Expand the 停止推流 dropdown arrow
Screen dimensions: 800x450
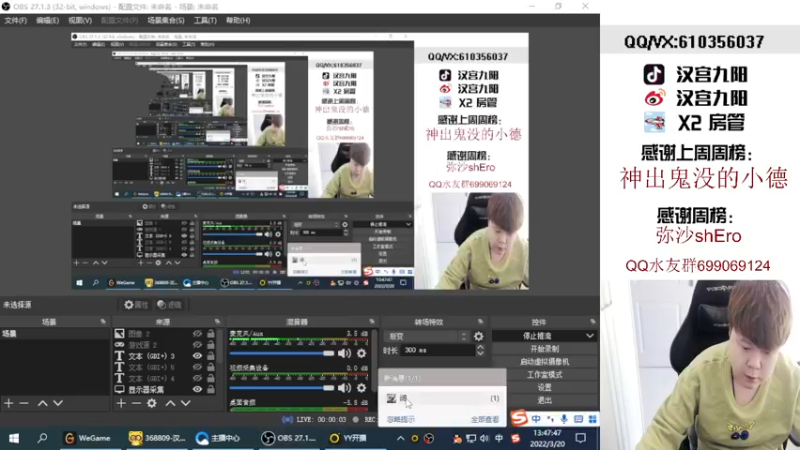click(590, 336)
